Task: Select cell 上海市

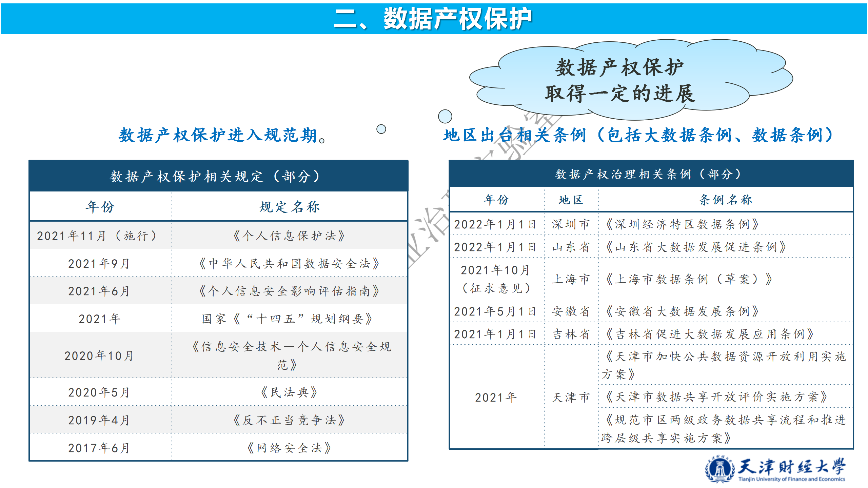Action: [571, 279]
